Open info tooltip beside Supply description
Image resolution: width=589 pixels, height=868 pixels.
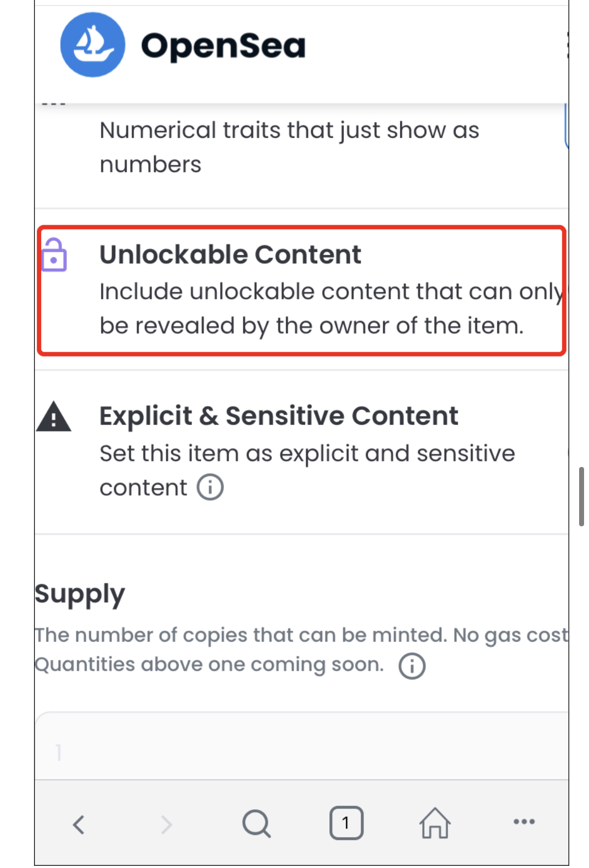(412, 666)
